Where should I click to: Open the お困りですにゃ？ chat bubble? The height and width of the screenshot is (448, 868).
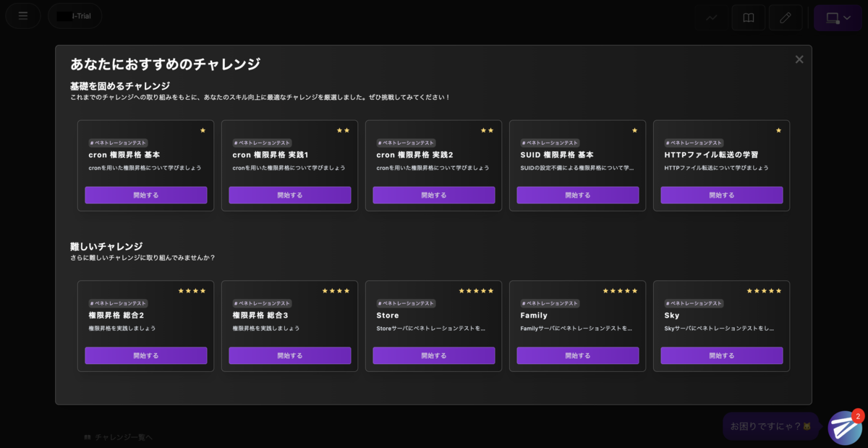(770, 426)
